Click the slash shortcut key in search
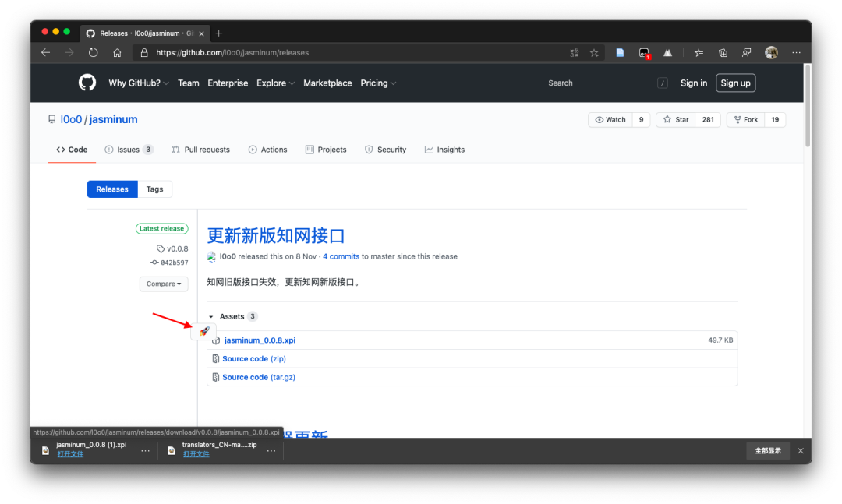842x504 pixels. (663, 83)
